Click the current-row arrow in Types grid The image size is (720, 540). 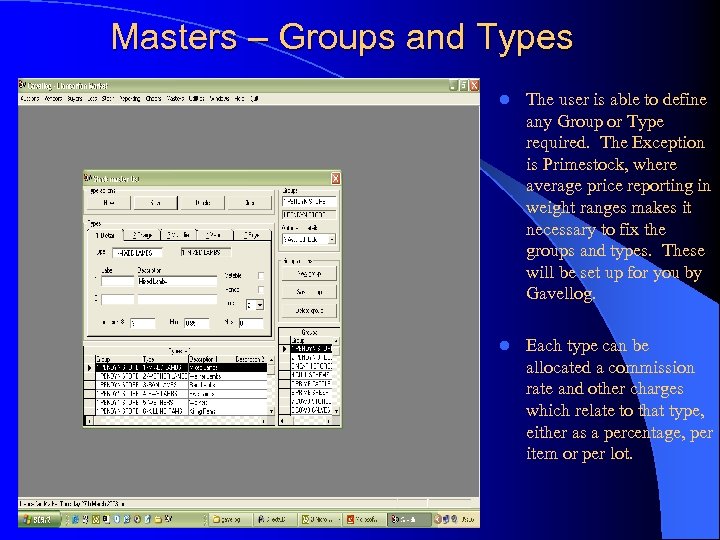click(90, 368)
